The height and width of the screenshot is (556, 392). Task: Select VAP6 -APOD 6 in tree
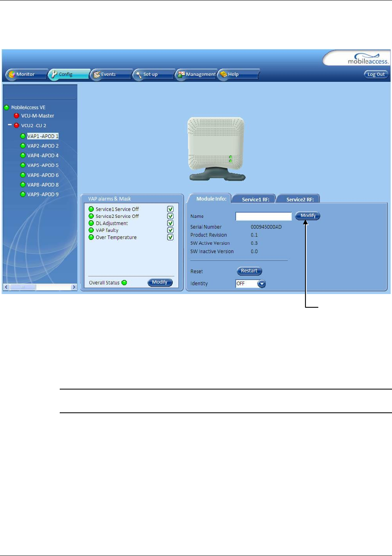coord(43,175)
